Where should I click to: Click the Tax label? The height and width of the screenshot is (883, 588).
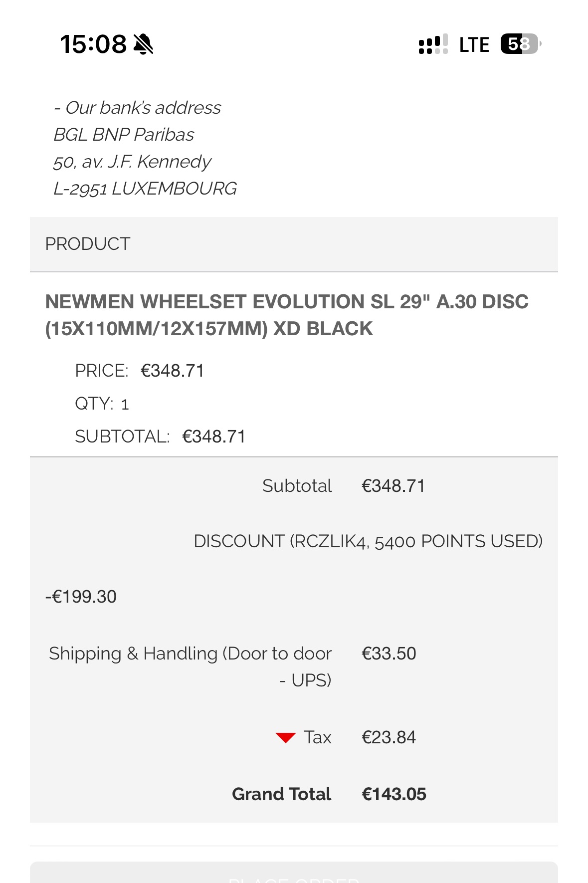318,737
